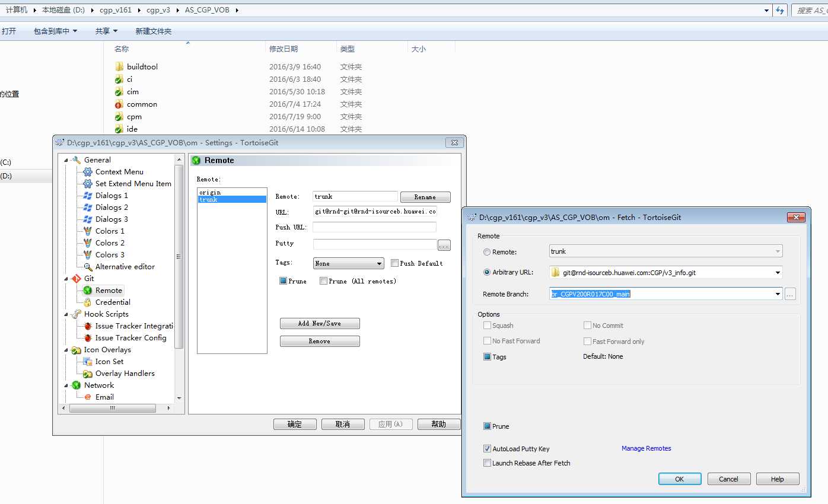Click the Colors 1 palette icon
Viewport: 828px width, 504px height.
[x=88, y=231]
